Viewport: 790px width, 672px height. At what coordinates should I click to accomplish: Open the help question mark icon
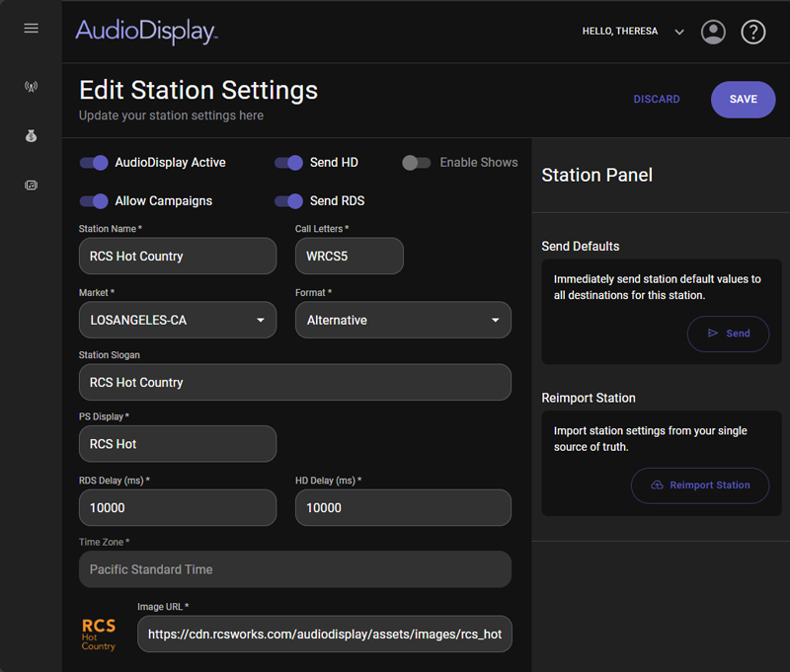point(753,33)
